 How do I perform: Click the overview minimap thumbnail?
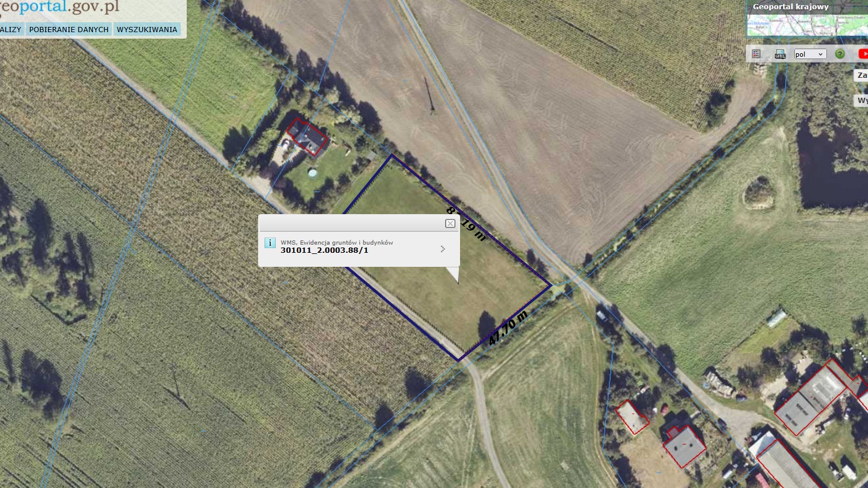tap(807, 25)
